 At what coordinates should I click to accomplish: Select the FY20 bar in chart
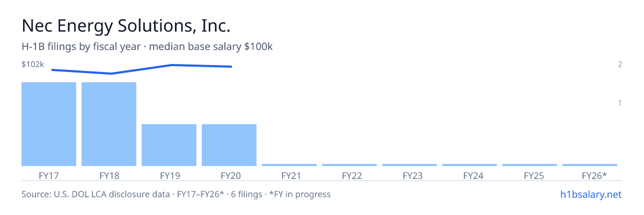pos(229,145)
